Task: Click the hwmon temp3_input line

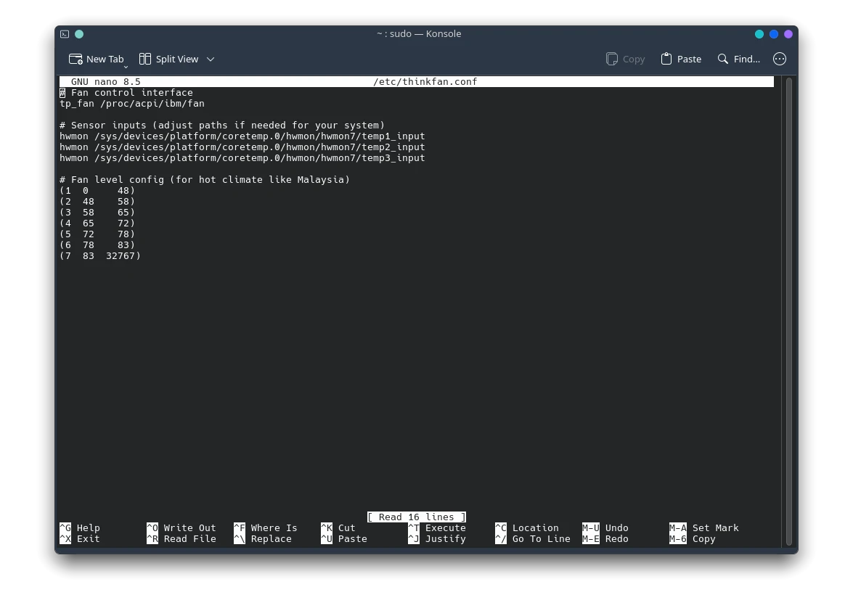Action: 242,157
